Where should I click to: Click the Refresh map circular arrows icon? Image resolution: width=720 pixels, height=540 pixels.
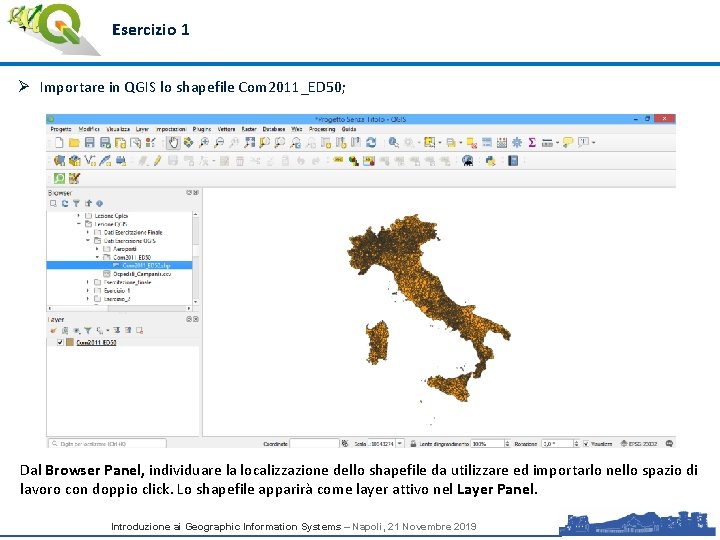pyautogui.click(x=371, y=143)
